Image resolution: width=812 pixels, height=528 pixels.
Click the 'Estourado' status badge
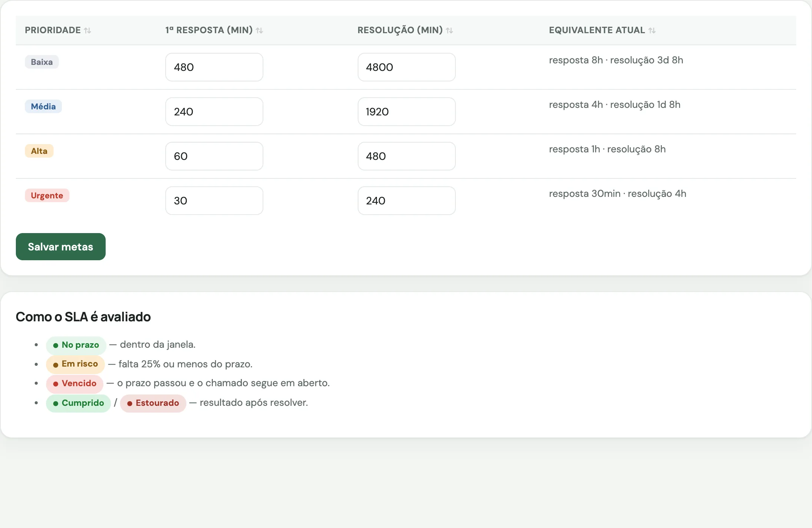(x=153, y=403)
